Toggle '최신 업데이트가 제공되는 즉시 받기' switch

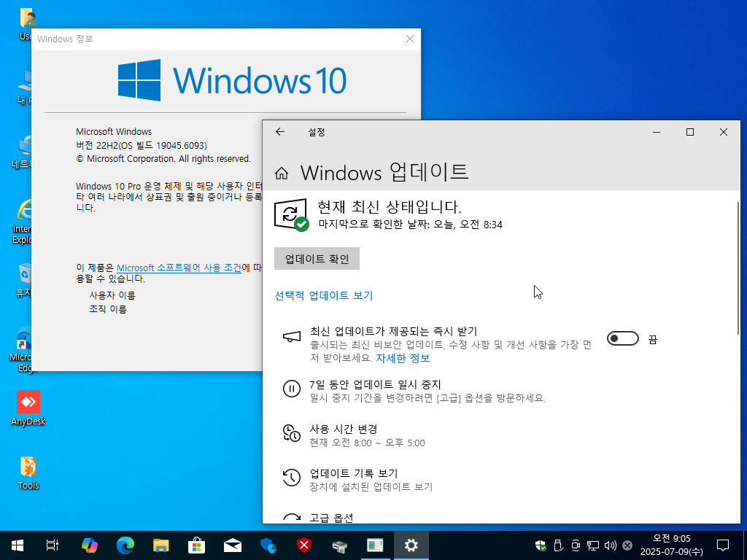point(623,338)
